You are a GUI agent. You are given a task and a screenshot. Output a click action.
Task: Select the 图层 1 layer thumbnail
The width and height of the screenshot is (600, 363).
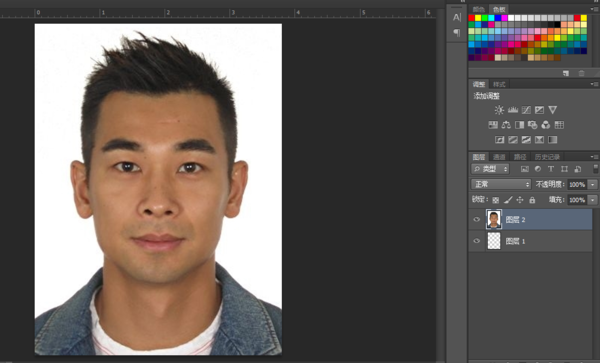pyautogui.click(x=494, y=241)
